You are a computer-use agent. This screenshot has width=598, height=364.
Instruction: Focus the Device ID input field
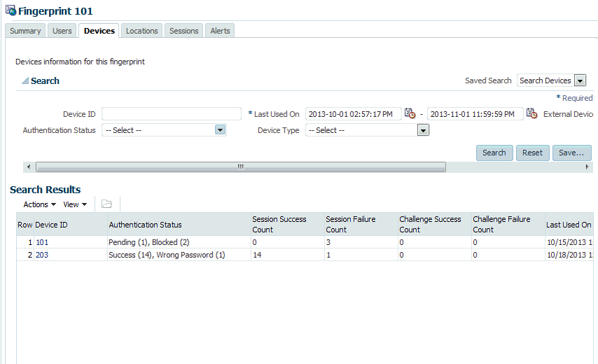click(172, 114)
